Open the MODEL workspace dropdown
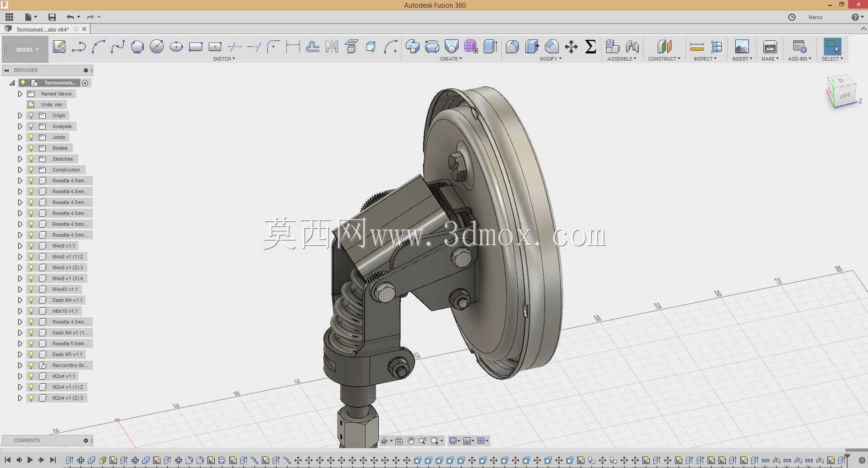 (27, 50)
